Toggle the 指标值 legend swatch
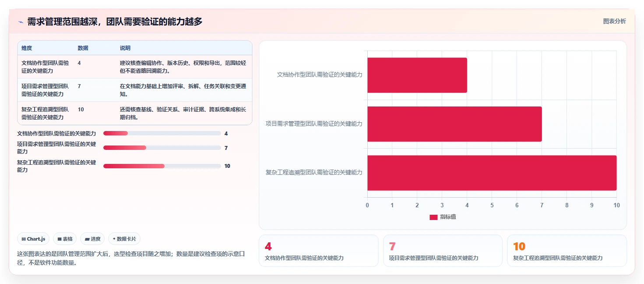The width and height of the screenshot is (644, 284). tap(433, 217)
